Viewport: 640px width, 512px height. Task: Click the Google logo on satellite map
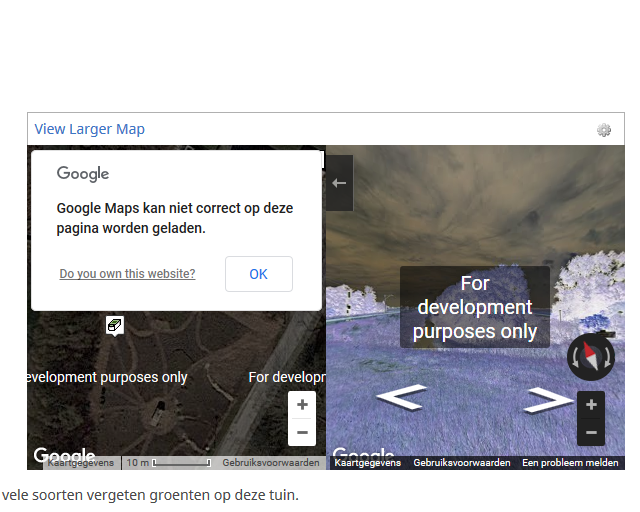(64, 455)
